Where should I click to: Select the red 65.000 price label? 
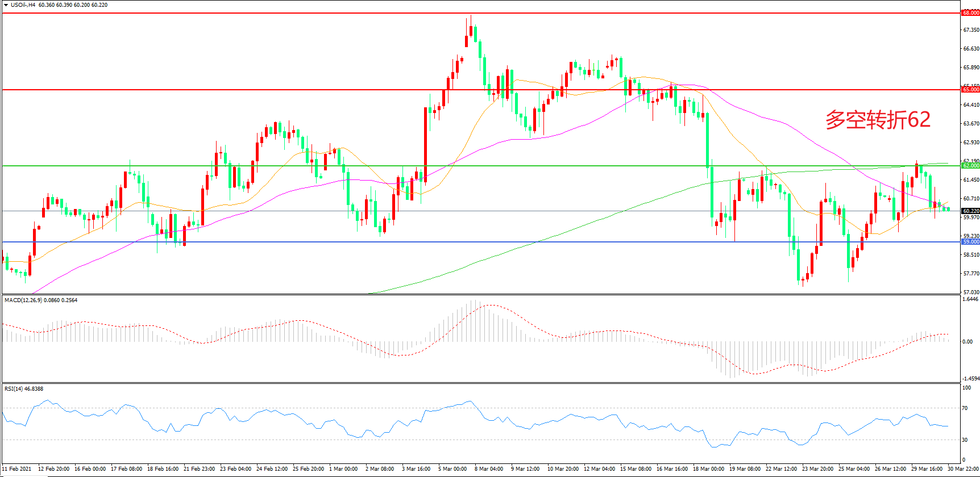(970, 90)
